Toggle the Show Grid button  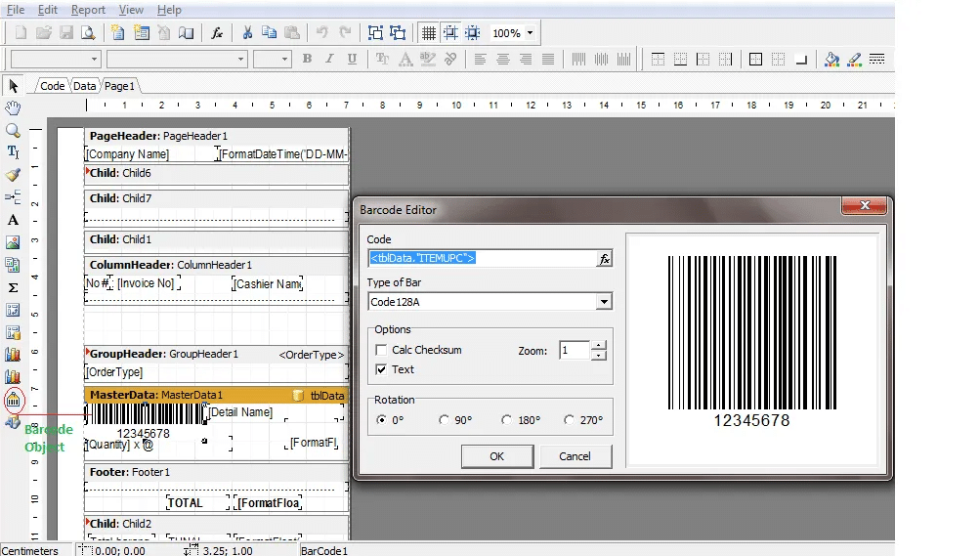428,33
